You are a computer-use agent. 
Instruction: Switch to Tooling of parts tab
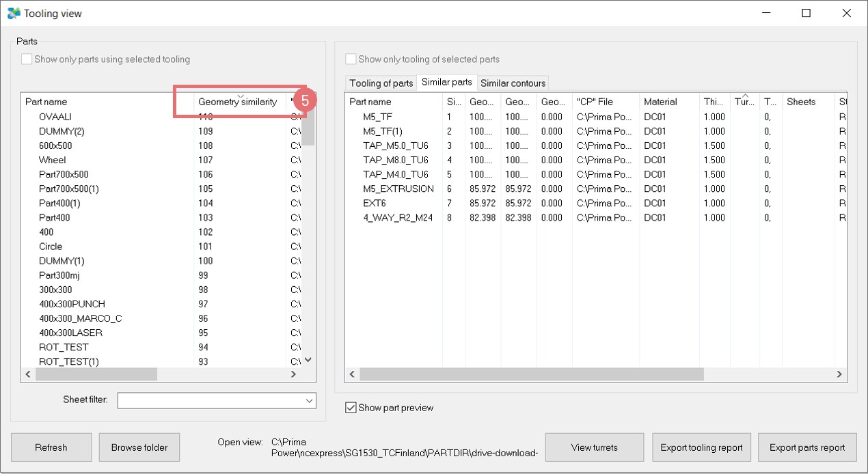coord(381,83)
